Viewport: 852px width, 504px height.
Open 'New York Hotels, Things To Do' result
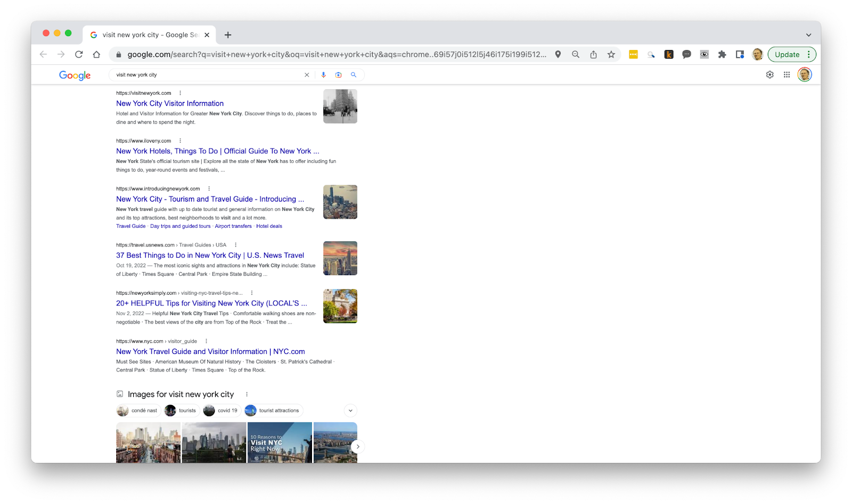[218, 151]
